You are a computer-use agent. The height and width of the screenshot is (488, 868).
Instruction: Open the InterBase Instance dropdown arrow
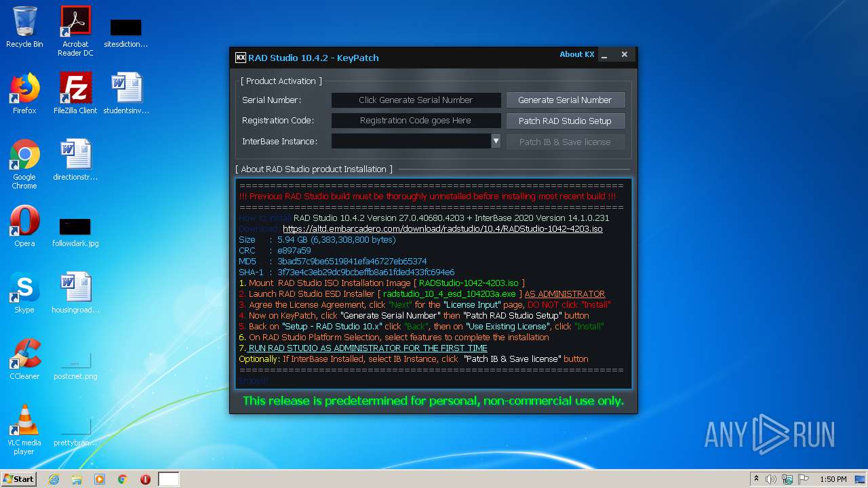tap(496, 141)
